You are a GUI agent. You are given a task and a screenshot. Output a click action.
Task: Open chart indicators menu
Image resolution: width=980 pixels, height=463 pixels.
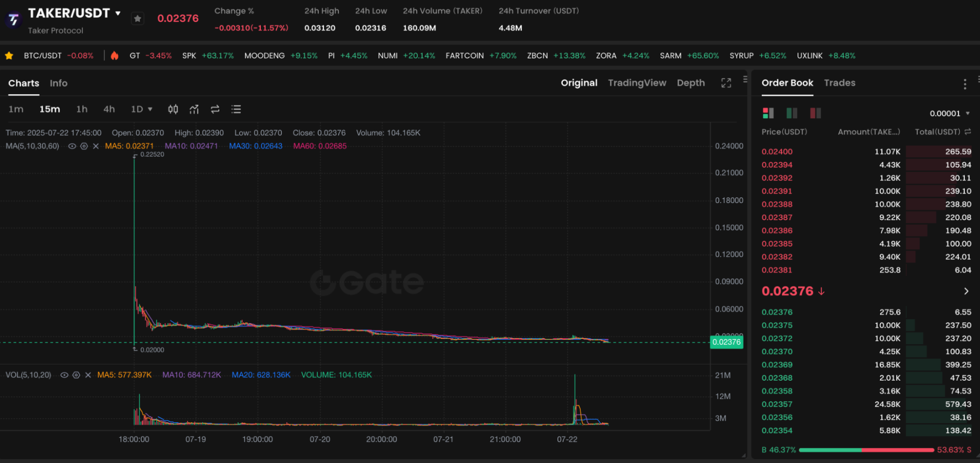pos(194,109)
